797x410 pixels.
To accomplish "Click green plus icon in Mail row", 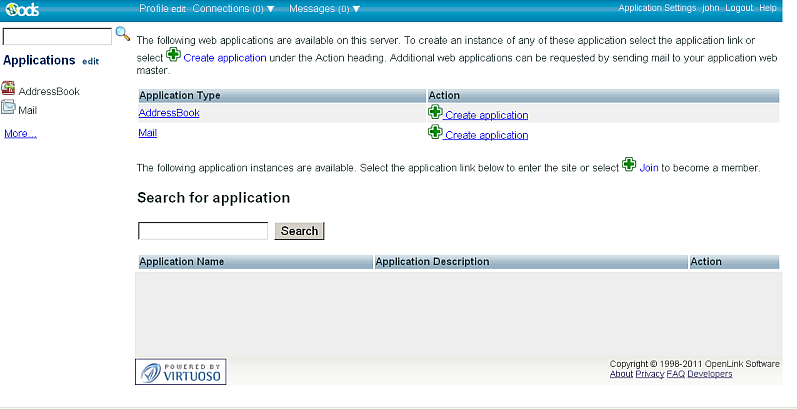I will (x=435, y=133).
